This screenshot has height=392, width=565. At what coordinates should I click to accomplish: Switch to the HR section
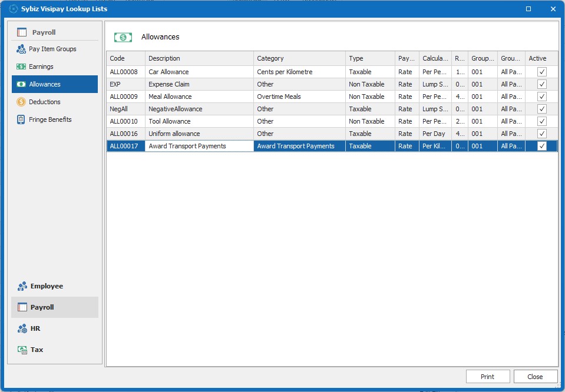[55, 328]
